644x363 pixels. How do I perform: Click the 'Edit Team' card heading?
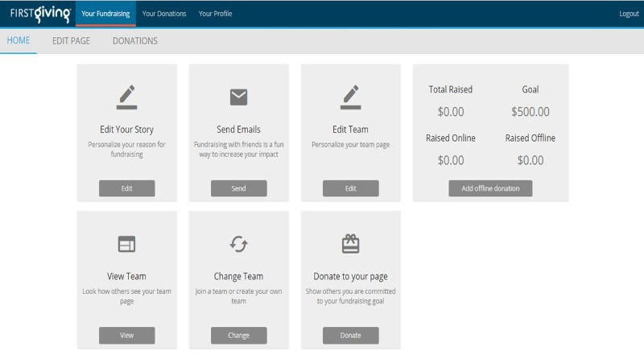350,130
